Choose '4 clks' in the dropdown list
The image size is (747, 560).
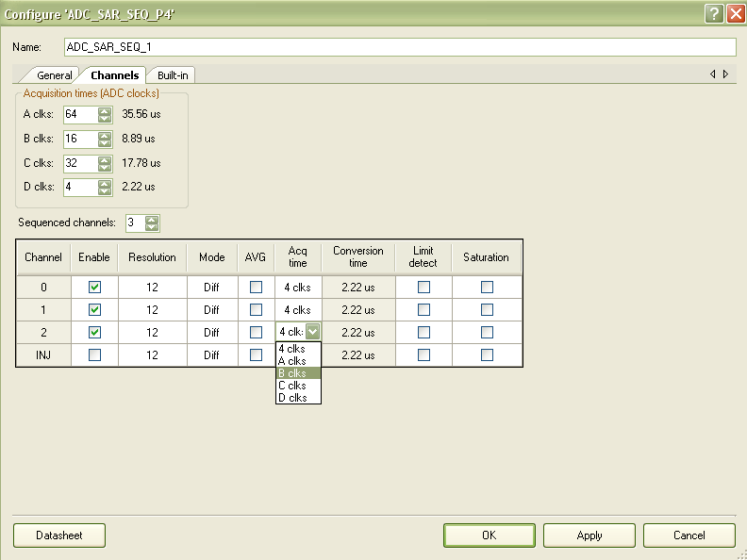coord(298,349)
